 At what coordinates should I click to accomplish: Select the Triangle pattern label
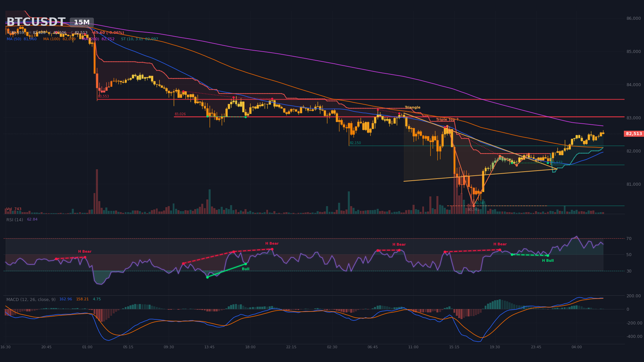(413, 107)
